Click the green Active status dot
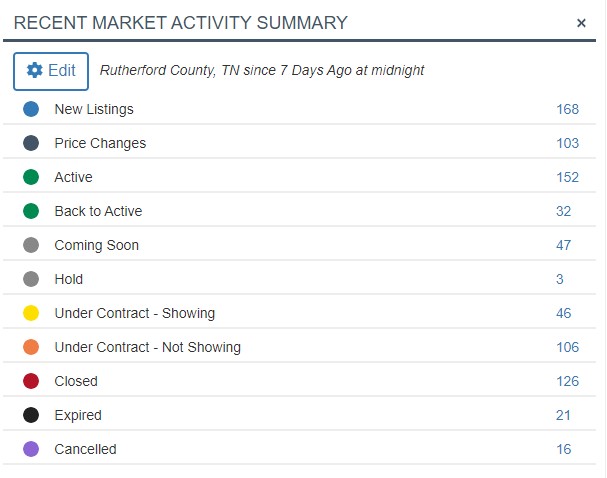 [31, 177]
